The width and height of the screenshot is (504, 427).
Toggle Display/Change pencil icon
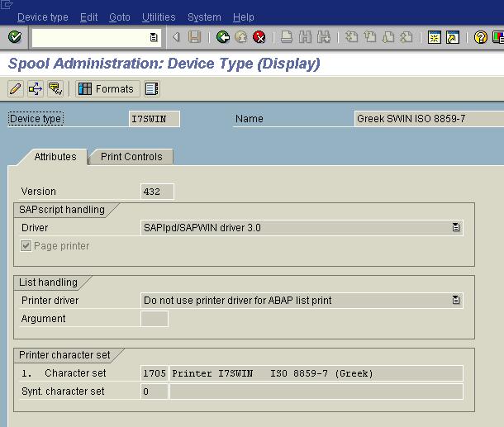click(x=15, y=88)
